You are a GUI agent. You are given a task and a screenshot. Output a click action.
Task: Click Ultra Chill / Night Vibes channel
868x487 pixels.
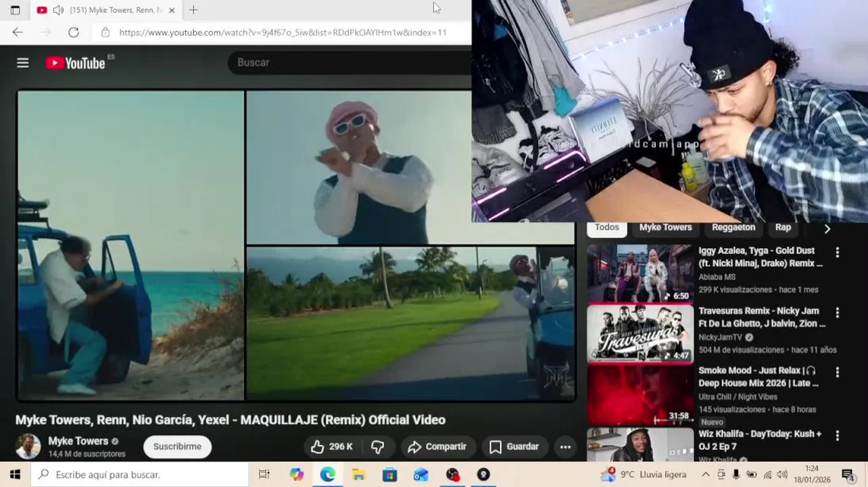[x=738, y=397]
